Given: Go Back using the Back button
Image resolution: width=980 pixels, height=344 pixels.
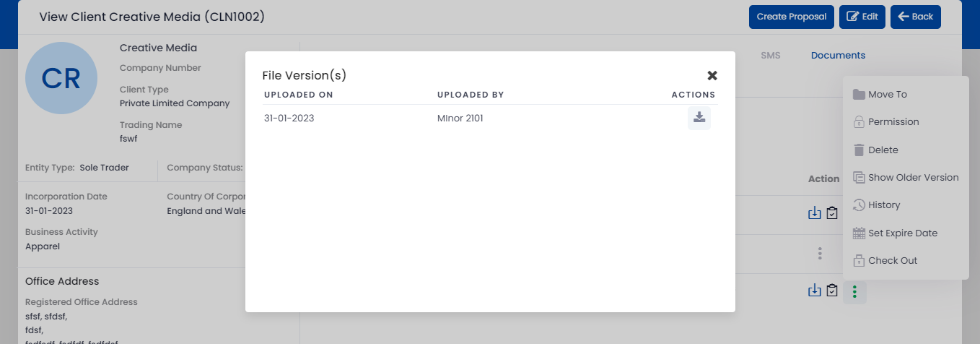Looking at the screenshot, I should pos(916,17).
